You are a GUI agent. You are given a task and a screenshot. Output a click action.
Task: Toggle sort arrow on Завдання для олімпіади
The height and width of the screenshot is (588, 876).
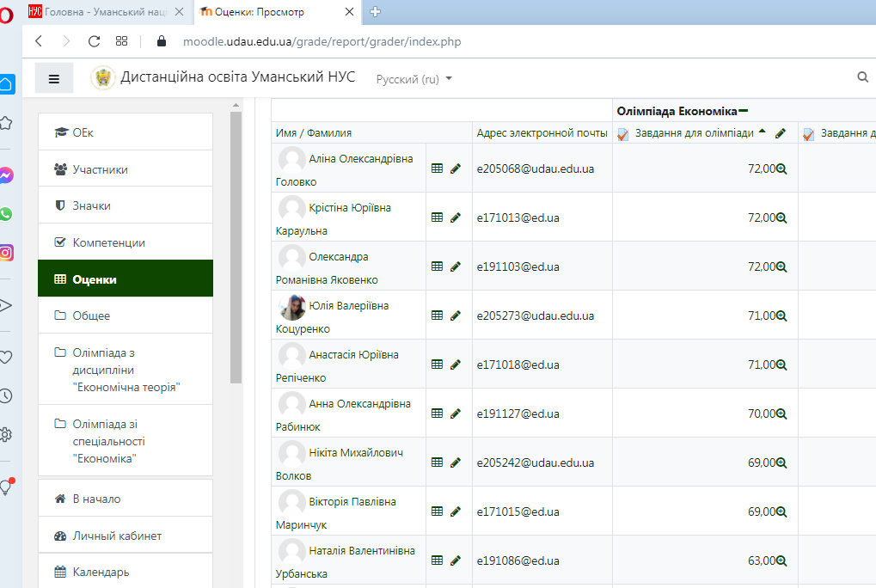pyautogui.click(x=762, y=132)
